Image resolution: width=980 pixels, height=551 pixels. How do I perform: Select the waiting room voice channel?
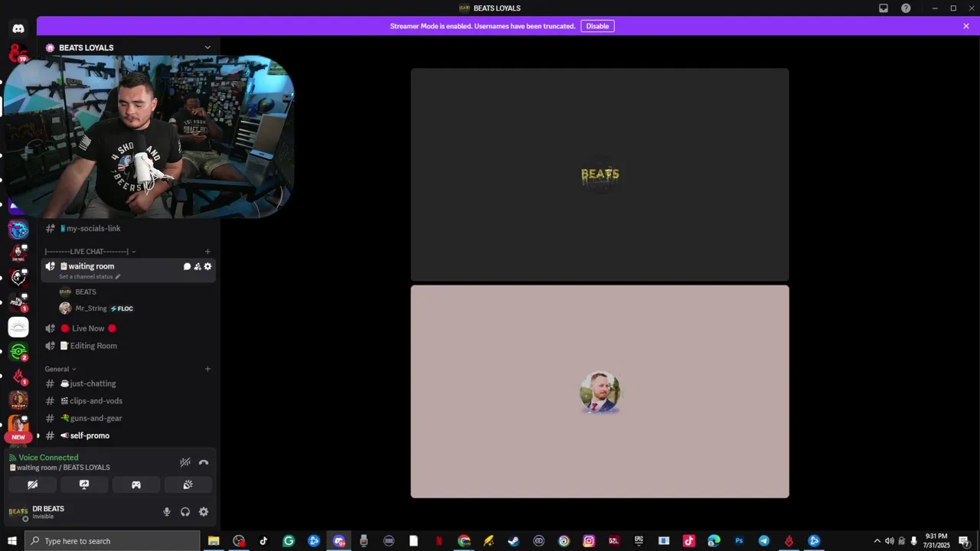(x=128, y=270)
